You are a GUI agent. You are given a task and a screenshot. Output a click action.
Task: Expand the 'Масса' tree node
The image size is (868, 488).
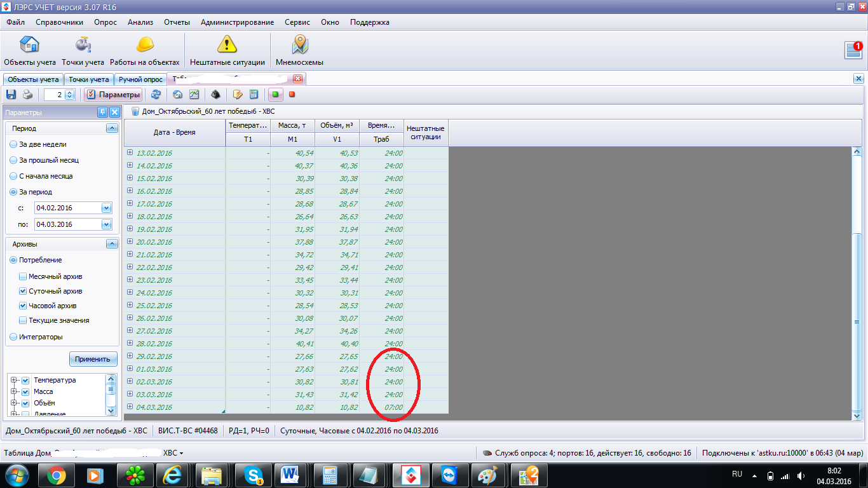tap(13, 391)
